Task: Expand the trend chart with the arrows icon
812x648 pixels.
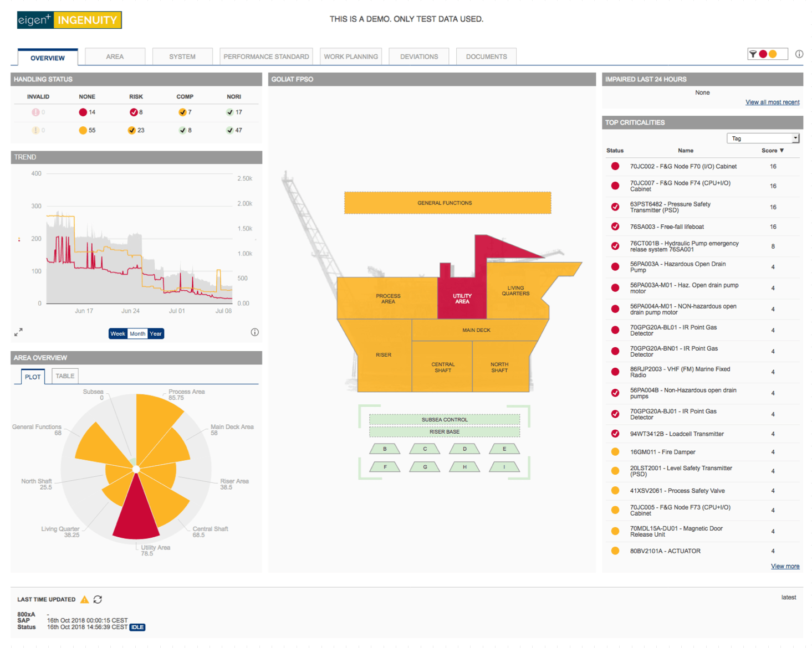Action: tap(18, 332)
